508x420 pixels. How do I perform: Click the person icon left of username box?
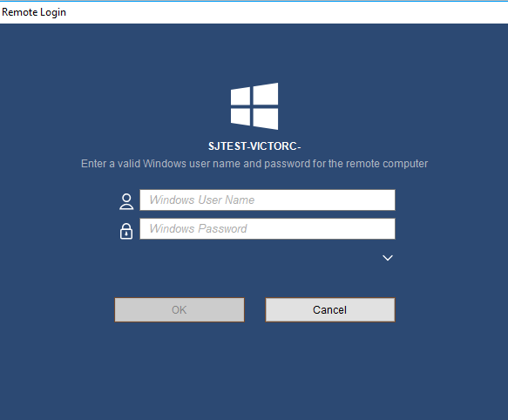[126, 202]
